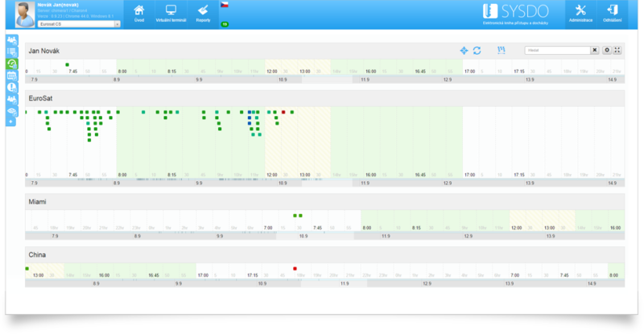644x334 pixels.
Task: Clear the search field with X button
Action: point(595,50)
